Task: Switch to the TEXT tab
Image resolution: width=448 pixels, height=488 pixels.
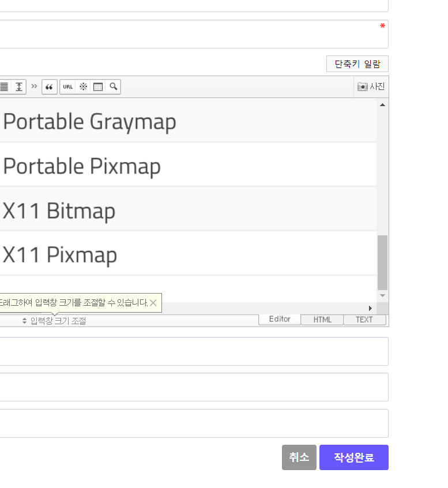Action: point(364,320)
